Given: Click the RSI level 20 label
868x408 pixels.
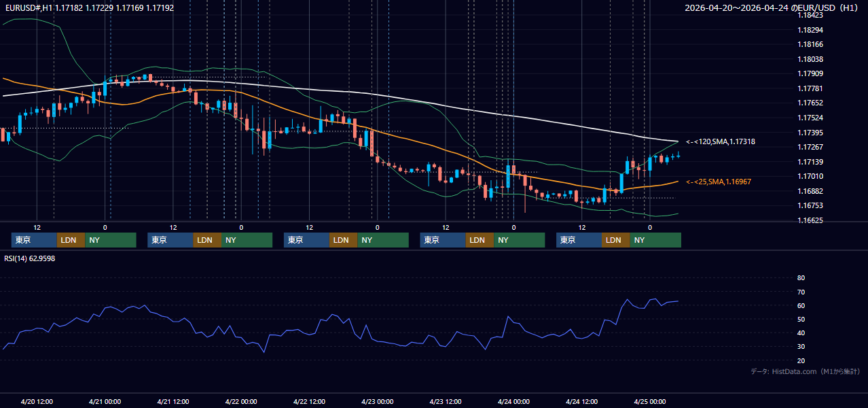Looking at the screenshot, I should coord(801,361).
